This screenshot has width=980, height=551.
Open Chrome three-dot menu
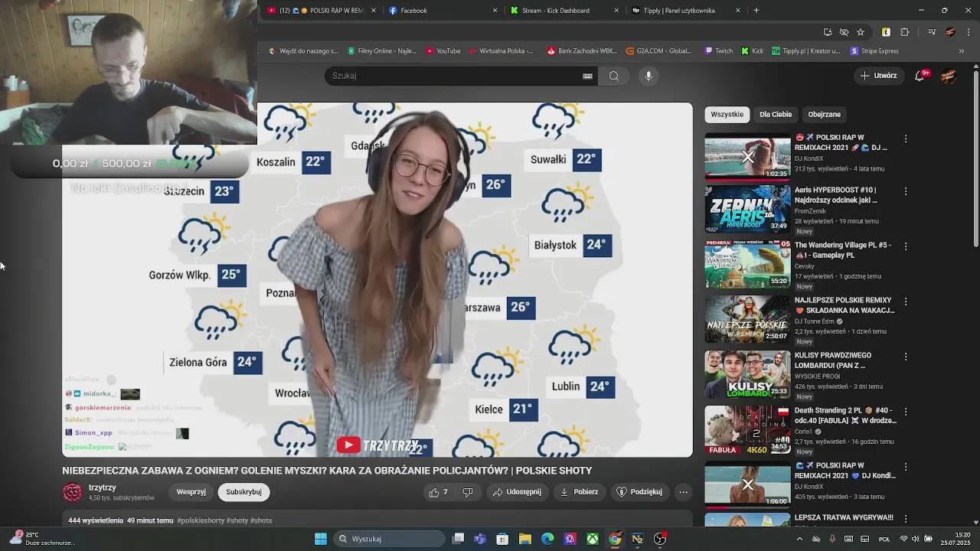point(967,32)
